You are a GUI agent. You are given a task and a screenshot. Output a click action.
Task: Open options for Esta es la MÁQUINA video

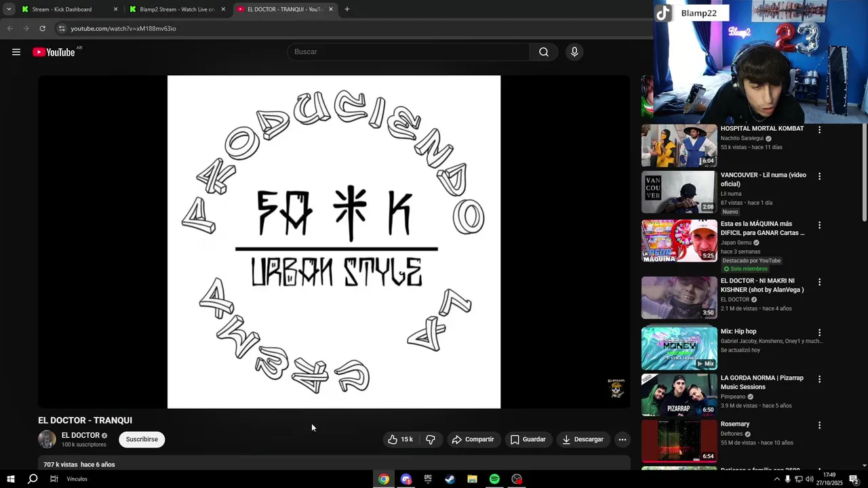pyautogui.click(x=819, y=225)
